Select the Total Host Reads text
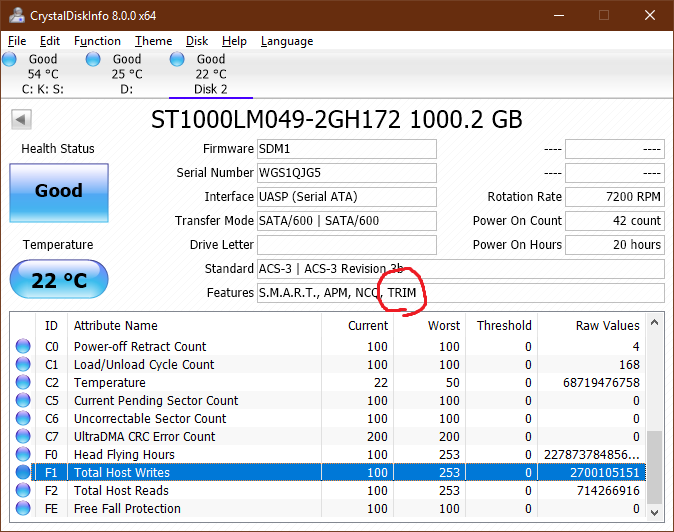 [x=121, y=491]
